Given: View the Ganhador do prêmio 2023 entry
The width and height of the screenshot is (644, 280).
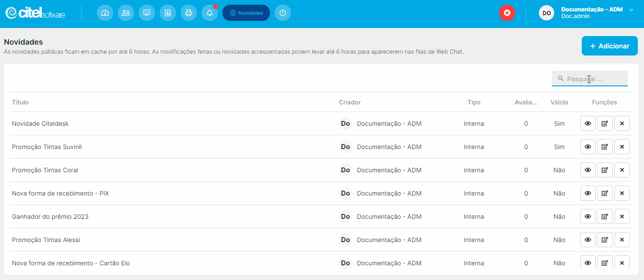Looking at the screenshot, I should [588, 216].
